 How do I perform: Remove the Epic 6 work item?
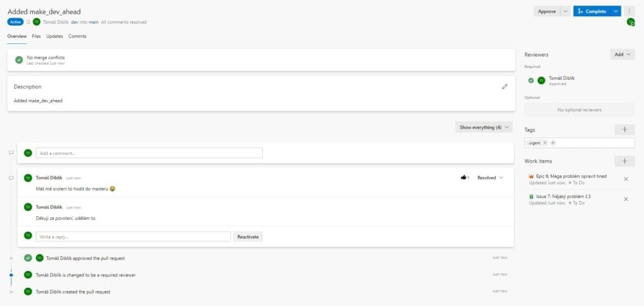626,179
